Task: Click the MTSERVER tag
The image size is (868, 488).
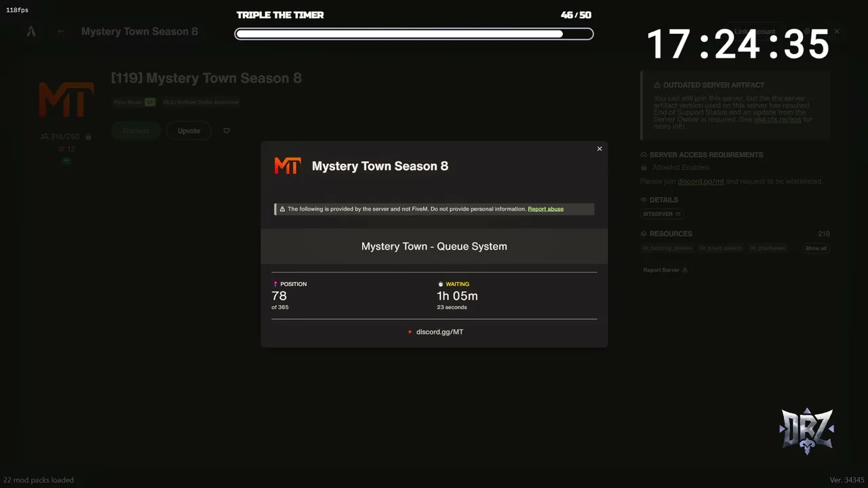Action: 663,214
